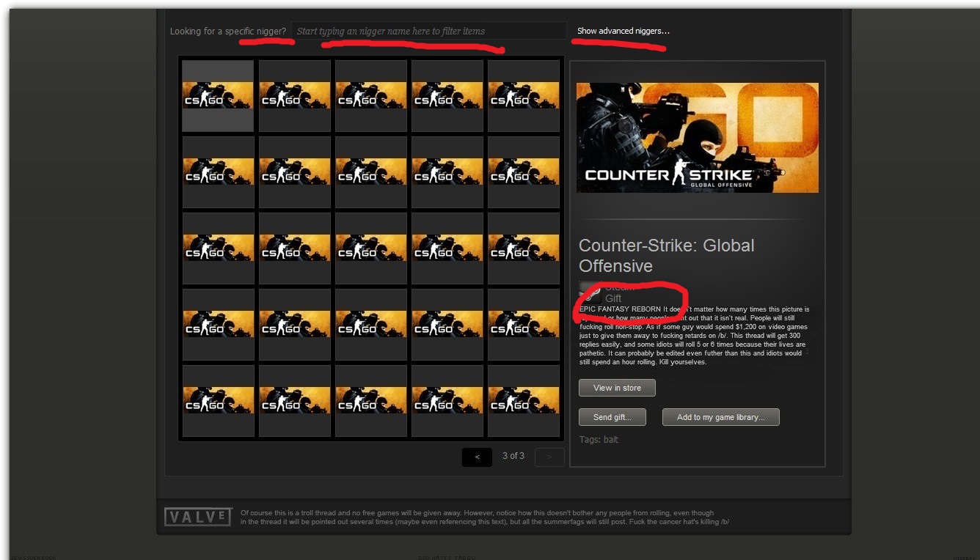
Task: Select the CS:GO item in row 4, column 1
Action: [218, 325]
